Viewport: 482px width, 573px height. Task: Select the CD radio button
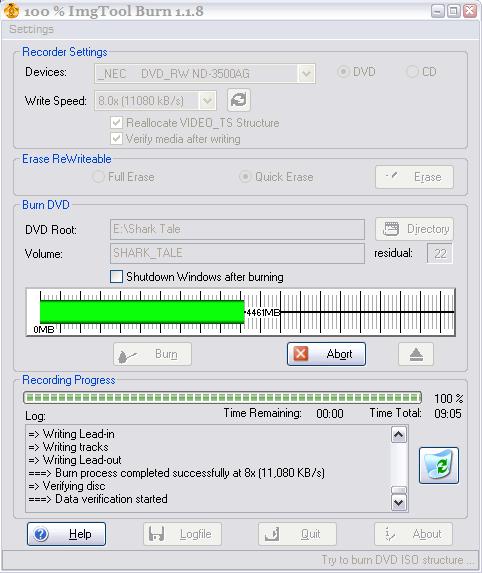[412, 72]
